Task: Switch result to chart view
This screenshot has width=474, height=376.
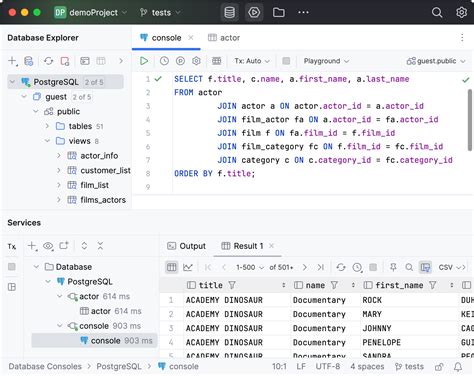Action: coord(188,267)
